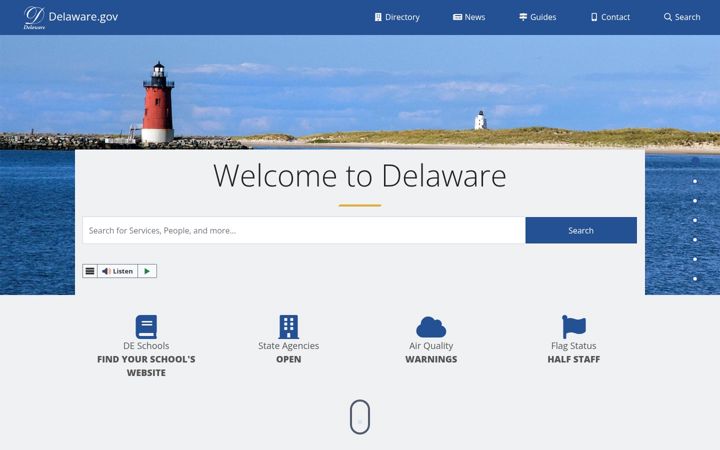720x450 pixels.
Task: Check State Agencies OPEN status link
Action: [288, 359]
